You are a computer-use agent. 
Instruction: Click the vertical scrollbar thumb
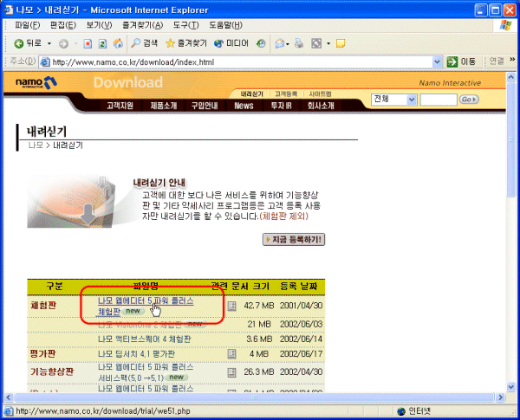click(510, 139)
